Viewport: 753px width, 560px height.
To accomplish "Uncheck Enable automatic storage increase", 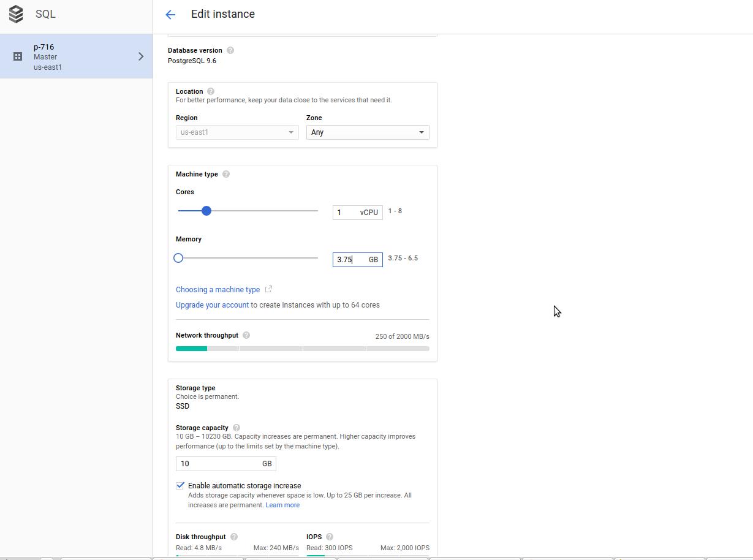I will tap(180, 485).
